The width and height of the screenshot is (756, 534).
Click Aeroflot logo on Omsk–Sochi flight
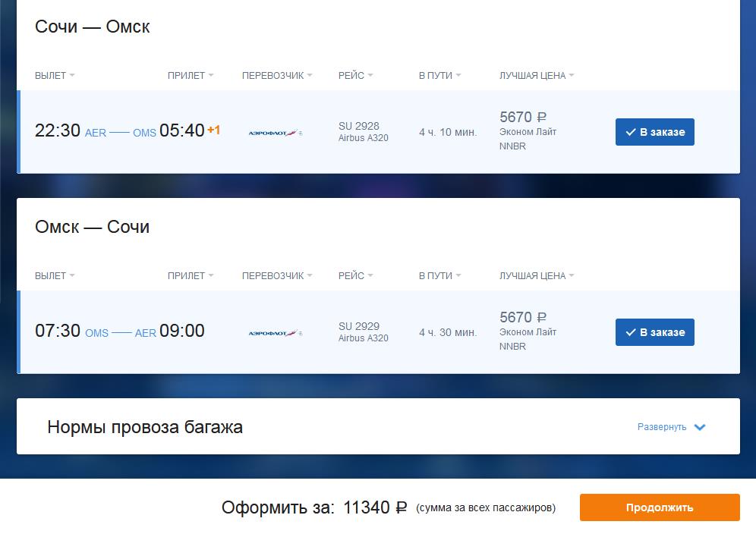tap(276, 333)
